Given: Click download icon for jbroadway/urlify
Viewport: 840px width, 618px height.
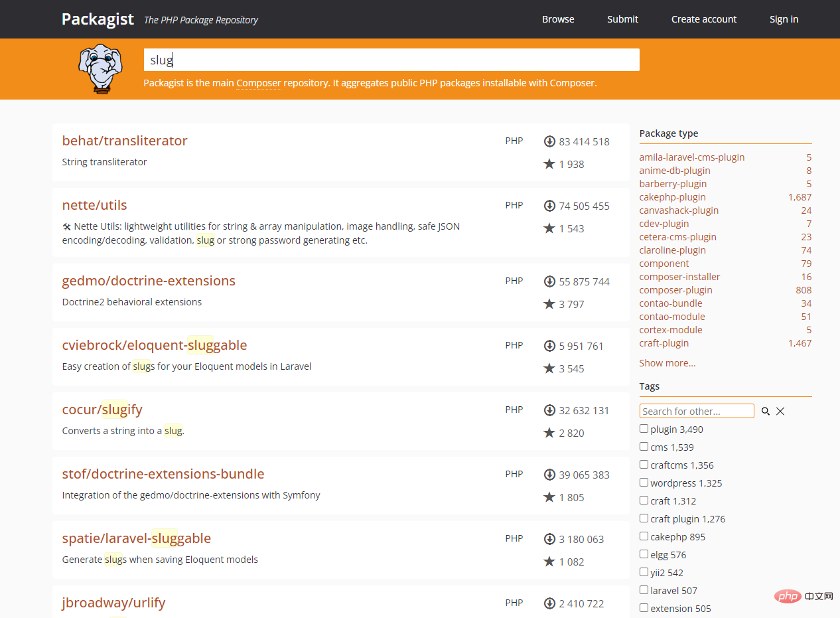Looking at the screenshot, I should 549,603.
